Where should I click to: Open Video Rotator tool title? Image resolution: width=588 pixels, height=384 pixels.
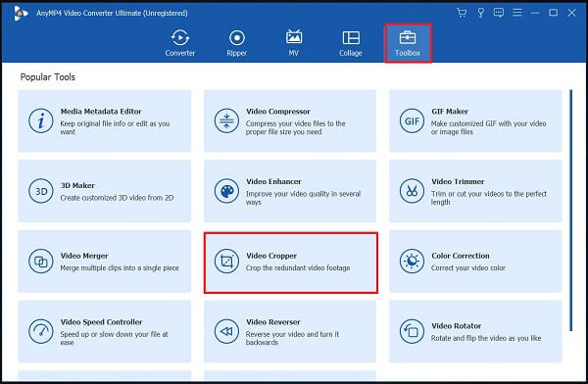(x=456, y=325)
